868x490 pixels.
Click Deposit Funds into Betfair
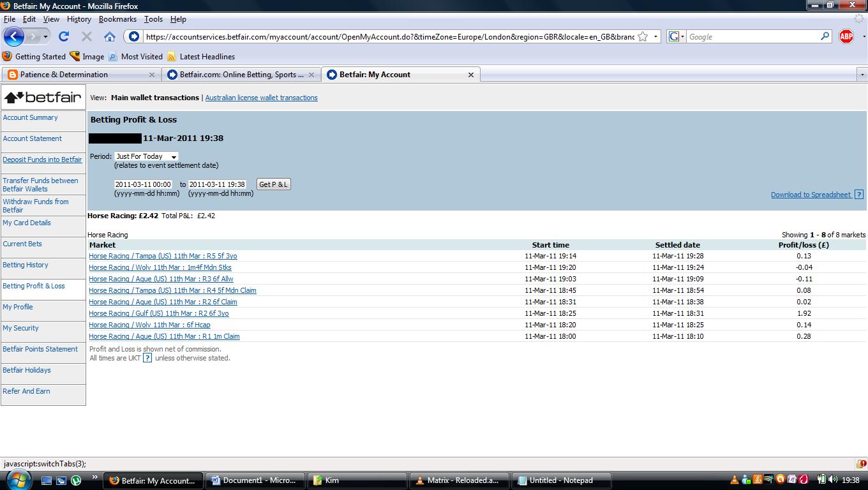click(x=42, y=160)
